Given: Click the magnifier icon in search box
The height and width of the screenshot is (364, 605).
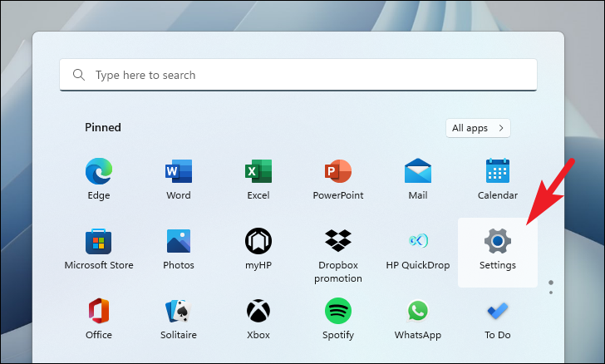Looking at the screenshot, I should [x=79, y=75].
